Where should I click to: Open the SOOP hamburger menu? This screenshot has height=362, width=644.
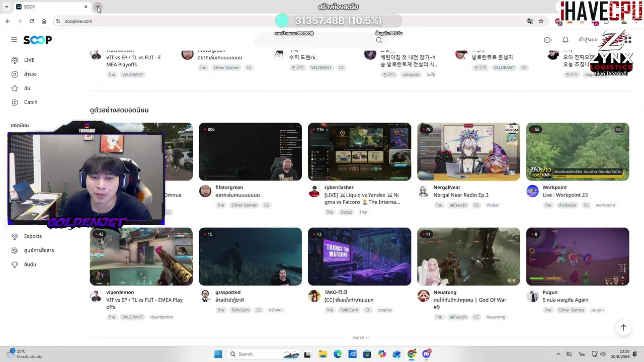click(x=14, y=40)
